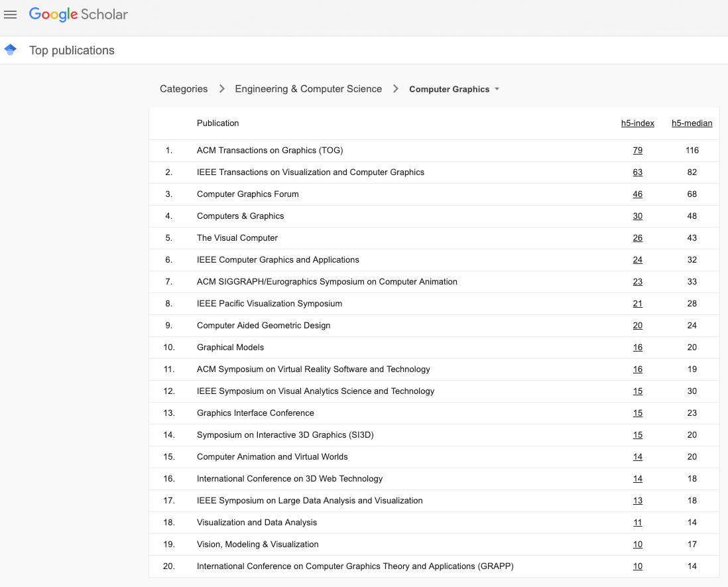Select publication Computer Graphics Forum
The height and width of the screenshot is (587, 728).
click(247, 194)
